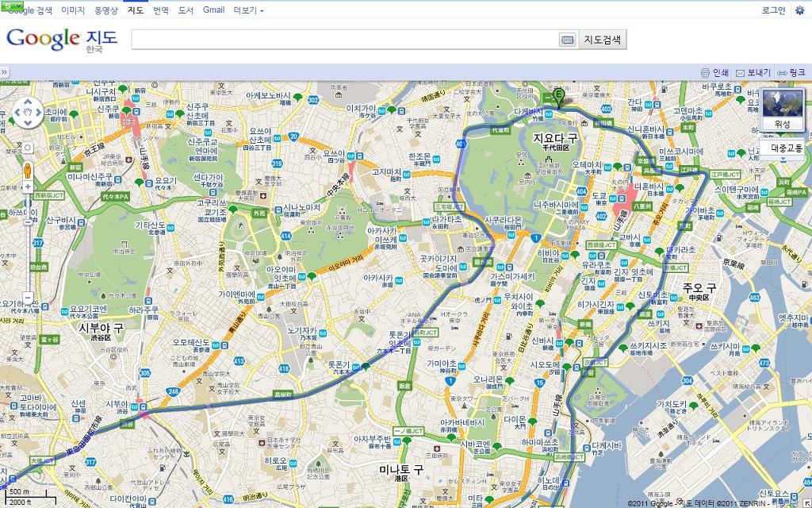Open the 이미지 tab in the top bar
Image resolution: width=812 pixels, height=508 pixels.
coord(72,10)
